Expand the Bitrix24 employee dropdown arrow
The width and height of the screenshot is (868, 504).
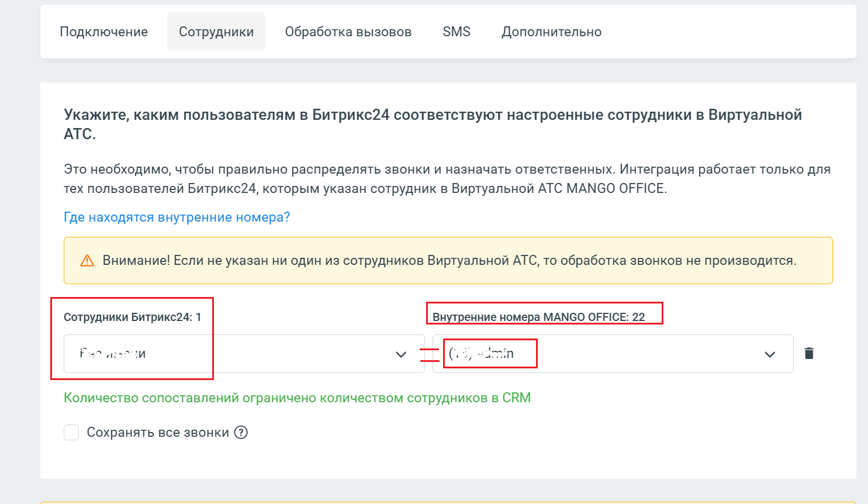[401, 354]
